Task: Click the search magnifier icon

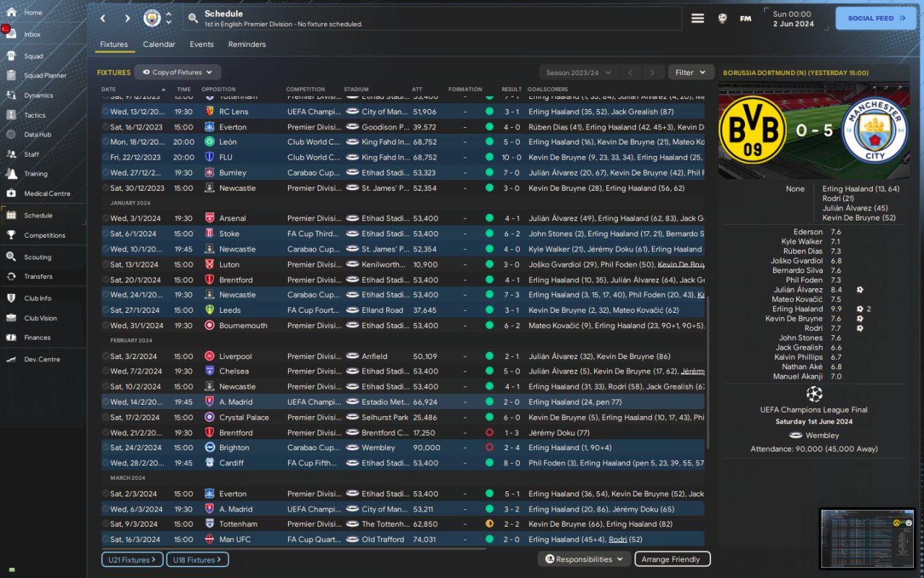Action: [193, 18]
